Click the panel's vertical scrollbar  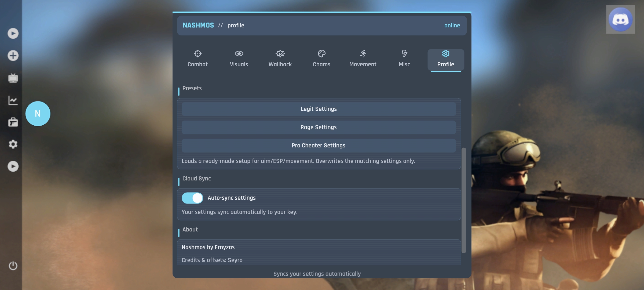(x=464, y=200)
